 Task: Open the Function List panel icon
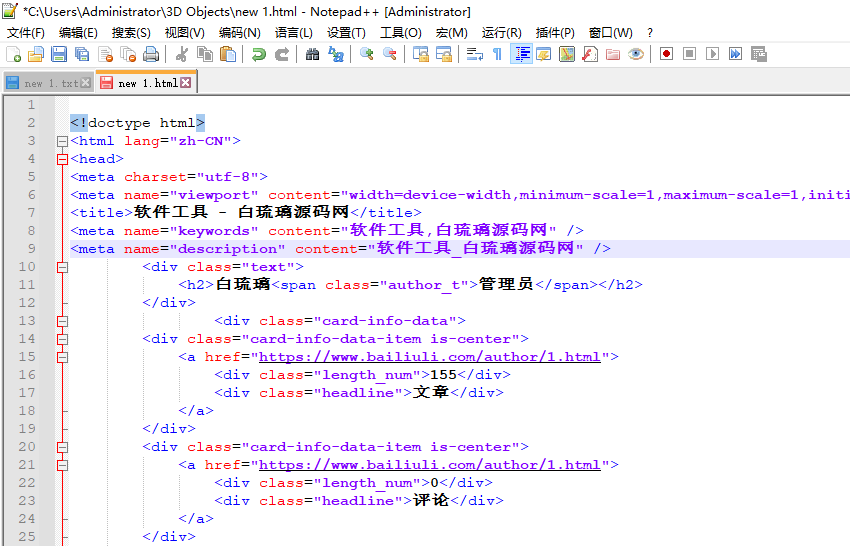click(590, 54)
